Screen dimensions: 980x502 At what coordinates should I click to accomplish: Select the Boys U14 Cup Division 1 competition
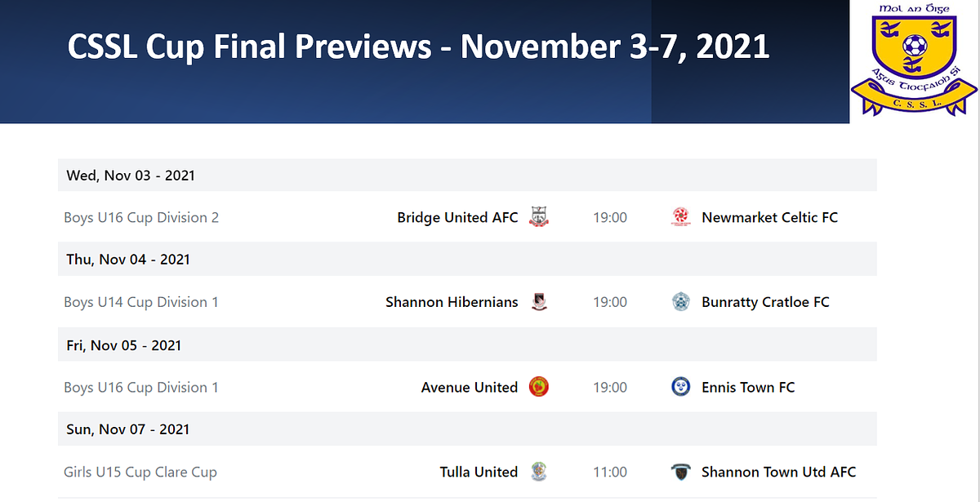coord(141,302)
